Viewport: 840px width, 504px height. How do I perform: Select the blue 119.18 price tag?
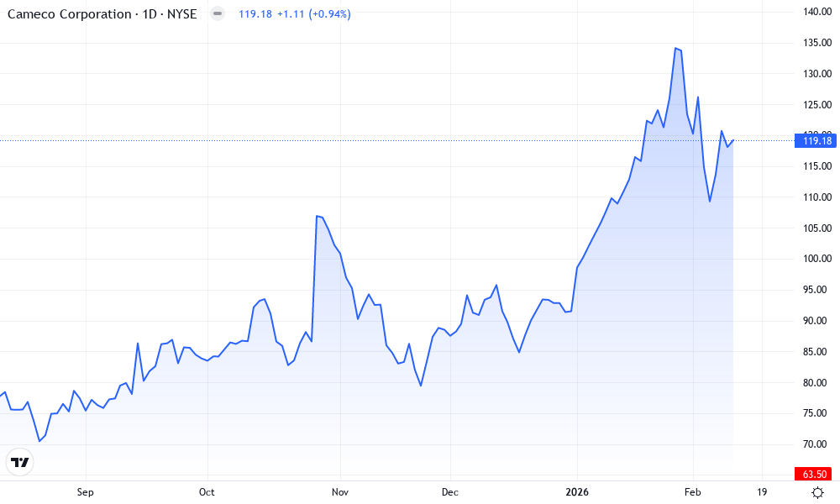click(814, 141)
